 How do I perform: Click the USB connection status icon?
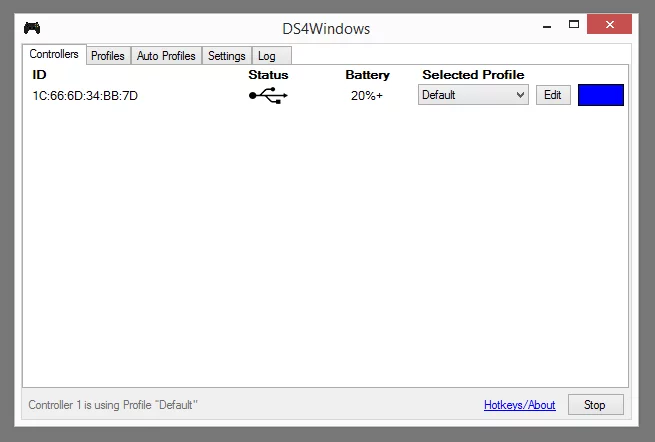[x=268, y=96]
